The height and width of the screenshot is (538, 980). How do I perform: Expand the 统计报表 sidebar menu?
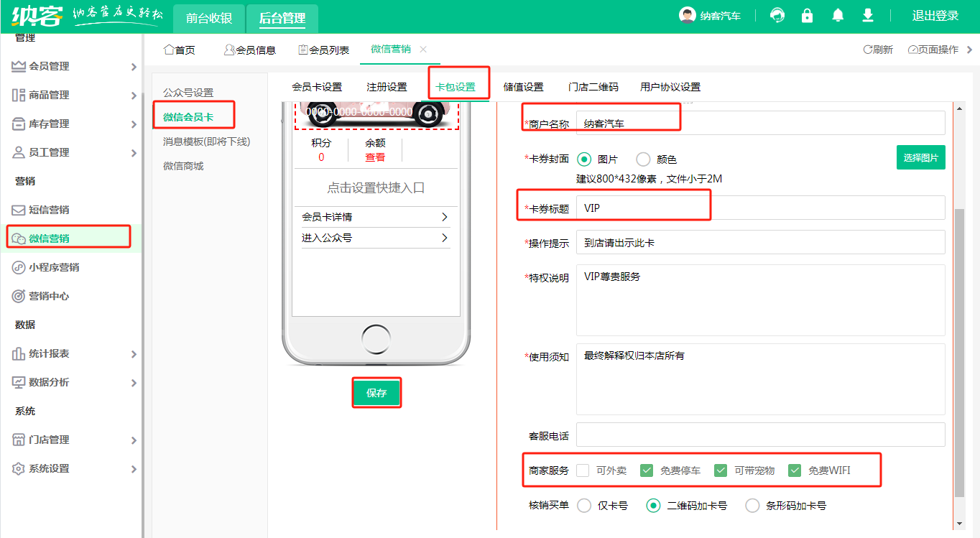click(72, 353)
